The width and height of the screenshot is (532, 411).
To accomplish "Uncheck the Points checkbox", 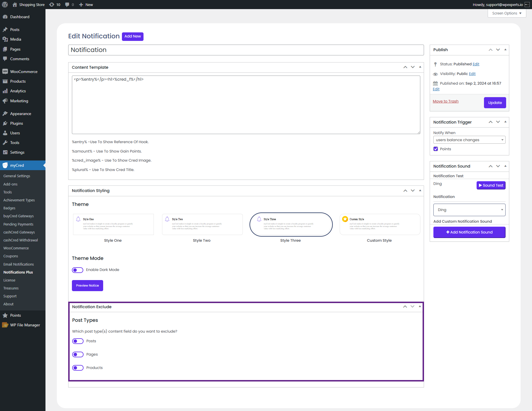I will [x=436, y=149].
